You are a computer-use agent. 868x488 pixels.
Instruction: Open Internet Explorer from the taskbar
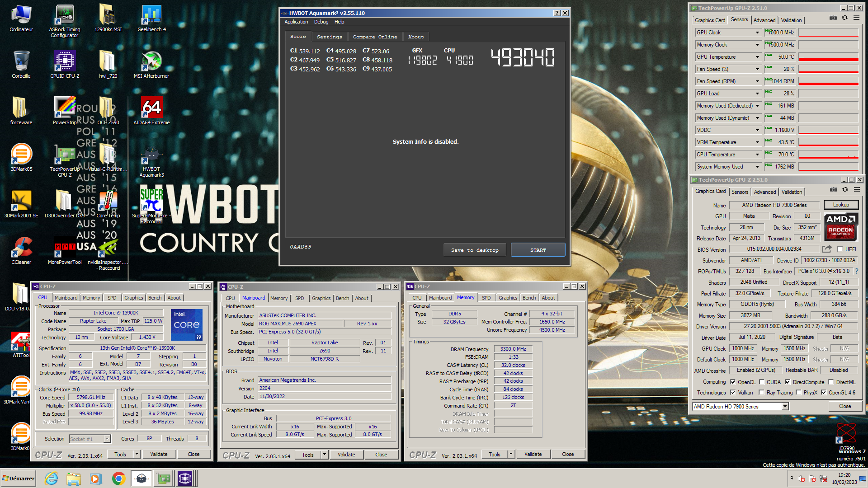pos(52,479)
